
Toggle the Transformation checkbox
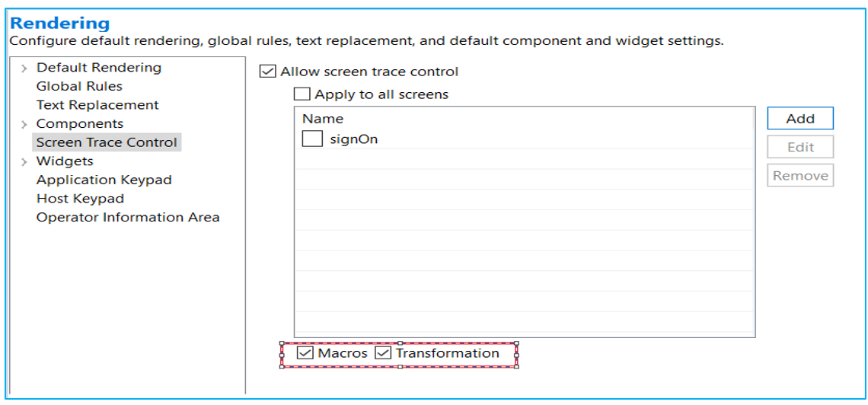[x=382, y=353]
